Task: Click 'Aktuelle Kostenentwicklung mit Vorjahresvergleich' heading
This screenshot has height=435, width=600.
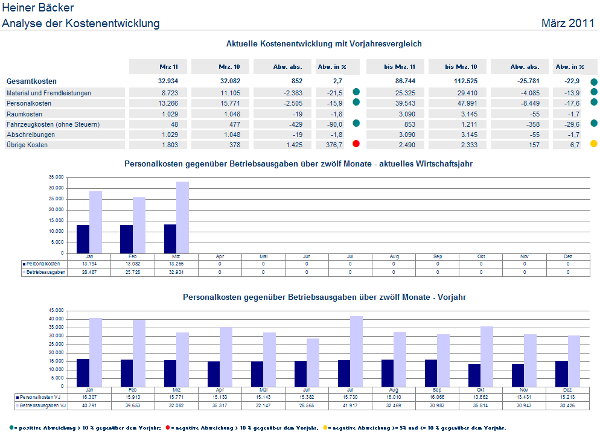Action: coord(324,44)
